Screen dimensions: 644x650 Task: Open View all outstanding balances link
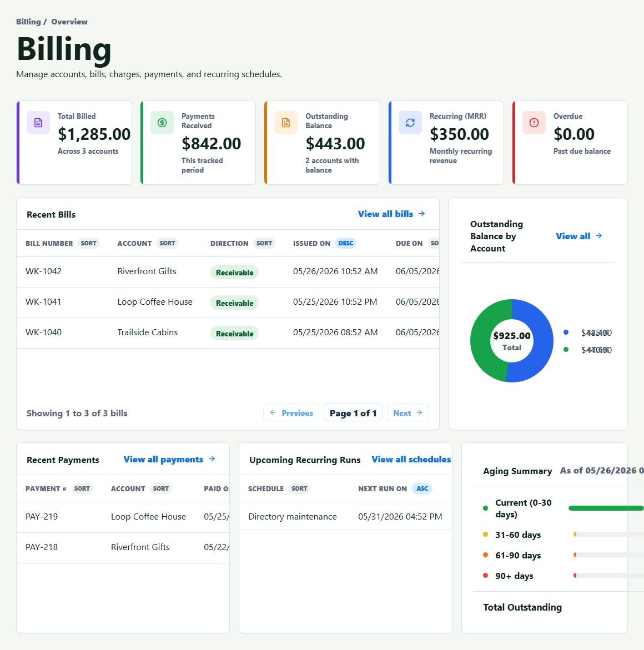pos(579,236)
